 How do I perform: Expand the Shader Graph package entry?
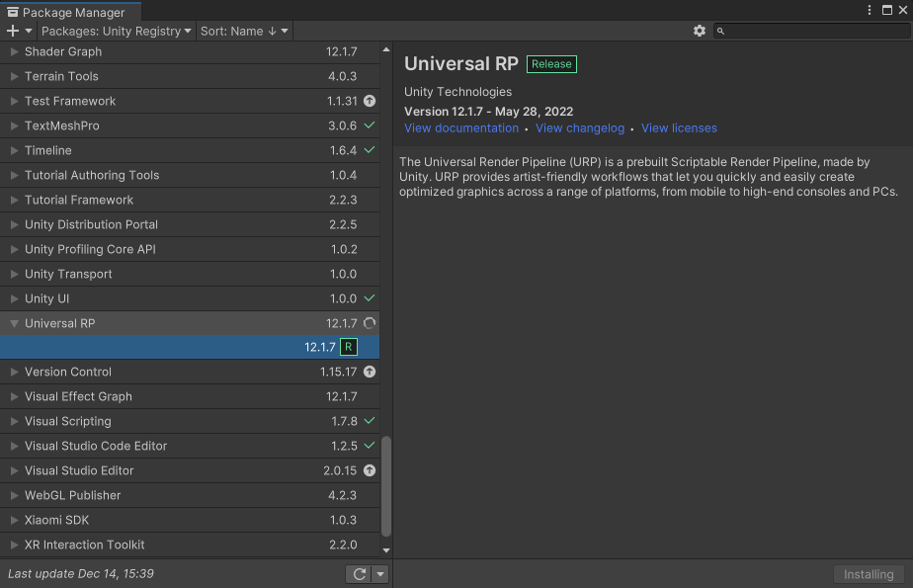[14, 51]
